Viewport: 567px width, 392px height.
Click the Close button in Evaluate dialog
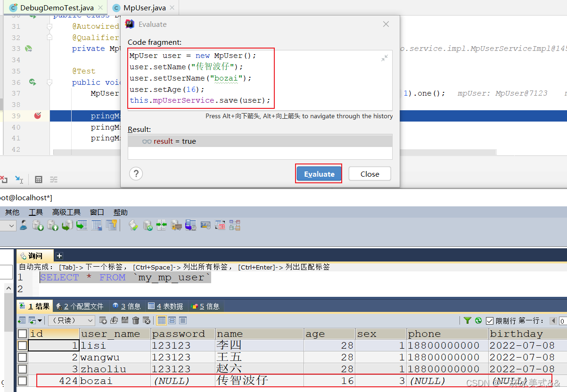click(x=370, y=174)
